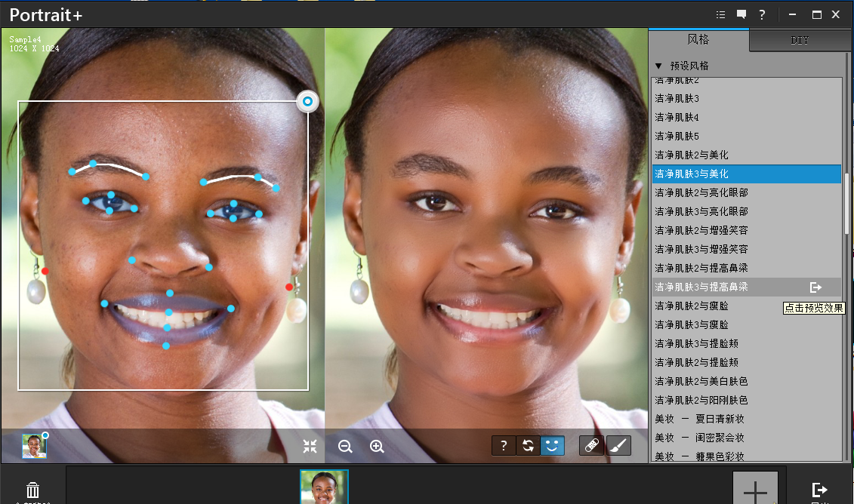Switch to the 风格 tab
This screenshot has width=854, height=504.
698,40
